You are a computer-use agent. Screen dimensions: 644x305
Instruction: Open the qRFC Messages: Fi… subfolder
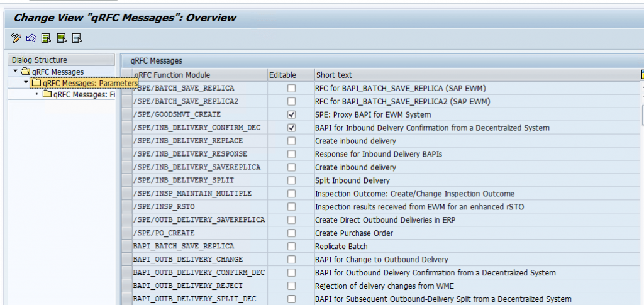(x=79, y=94)
